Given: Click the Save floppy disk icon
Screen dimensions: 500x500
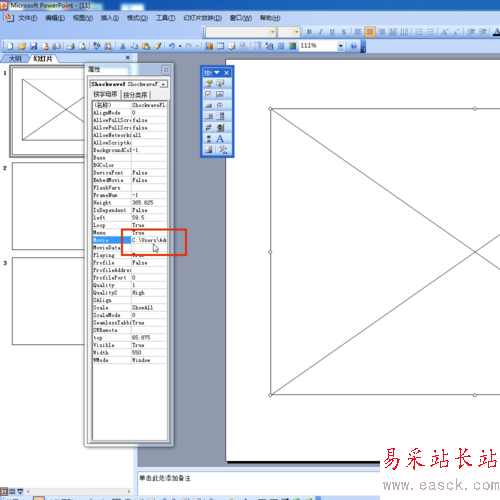Looking at the screenshot, I should (33, 46).
